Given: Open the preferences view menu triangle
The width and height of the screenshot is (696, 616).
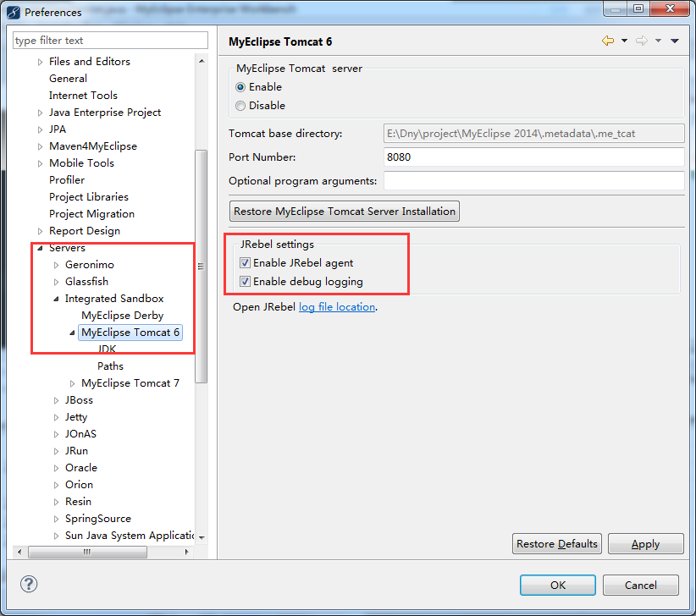Looking at the screenshot, I should coord(675,41).
